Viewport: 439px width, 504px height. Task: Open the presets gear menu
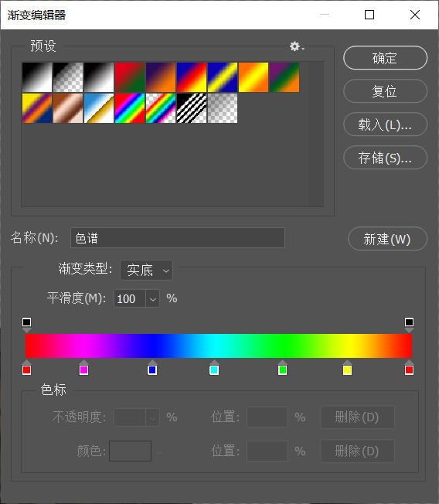point(297,46)
